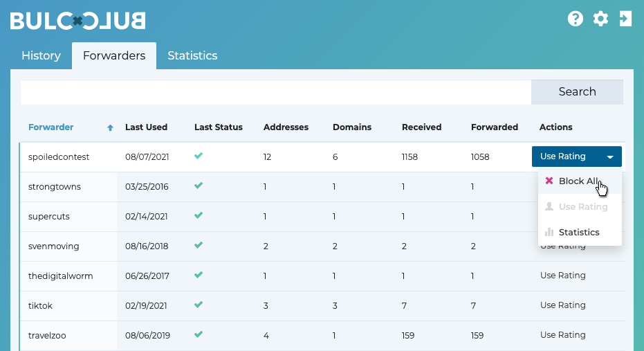Select the supercuts forwarder name
Screen dimensions: 644x351
coord(49,217)
